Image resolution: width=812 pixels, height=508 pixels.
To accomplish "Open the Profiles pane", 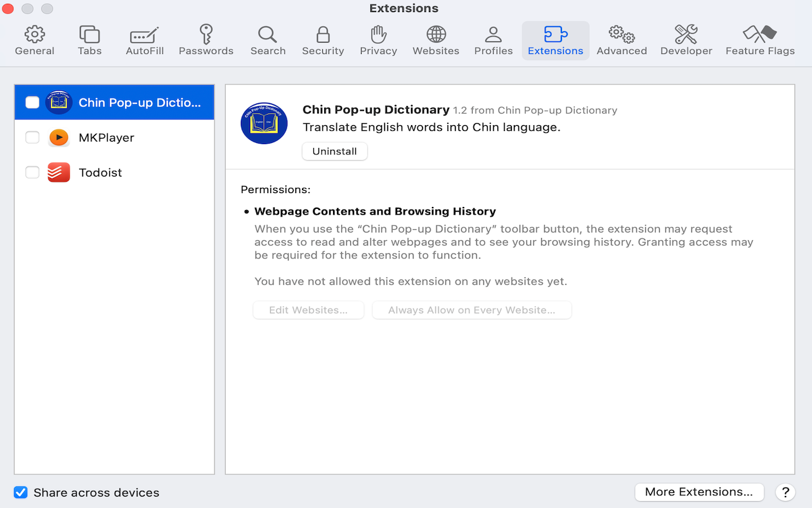I will coord(494,41).
